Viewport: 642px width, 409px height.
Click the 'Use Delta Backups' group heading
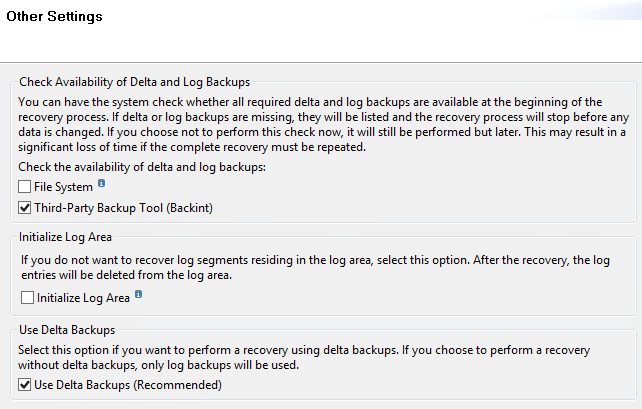pyautogui.click(x=67, y=327)
